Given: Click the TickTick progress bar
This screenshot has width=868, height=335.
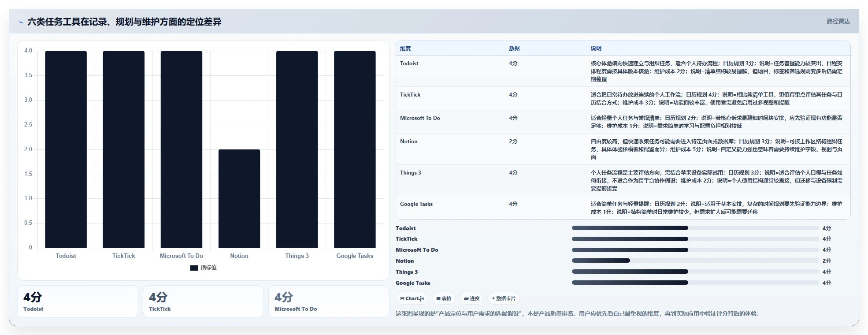Looking at the screenshot, I should [695, 239].
